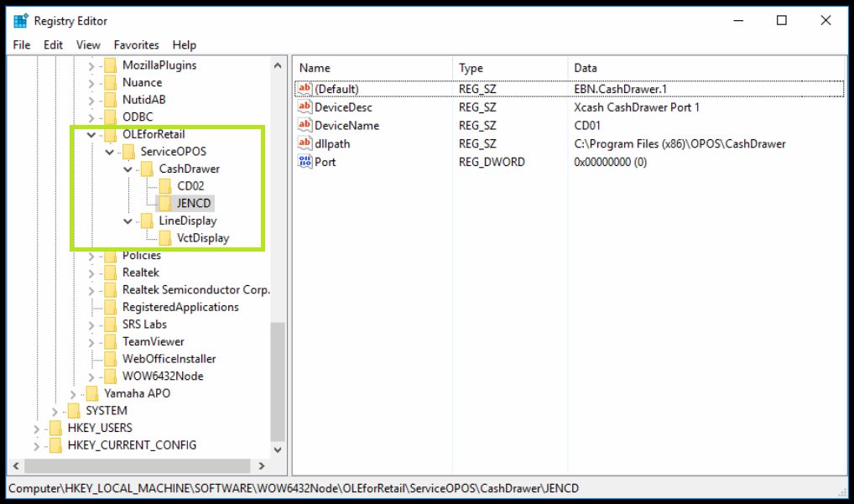
Task: Expand the HKEY_USERS hive
Action: 36,429
